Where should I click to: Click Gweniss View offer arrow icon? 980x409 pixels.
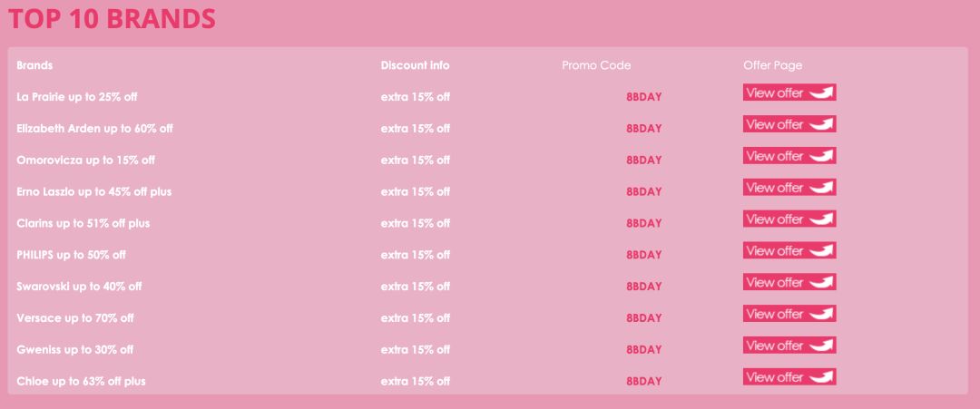tap(820, 346)
